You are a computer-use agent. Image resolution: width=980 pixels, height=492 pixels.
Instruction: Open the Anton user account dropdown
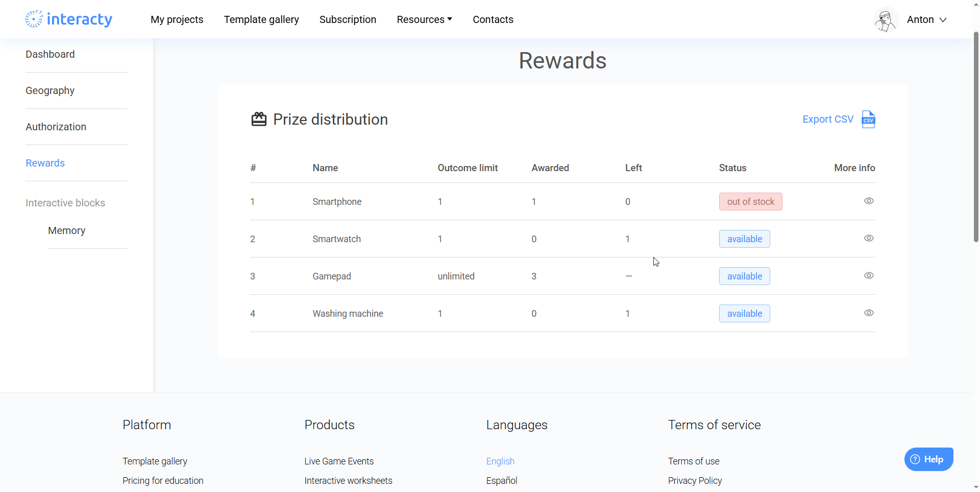click(x=926, y=19)
